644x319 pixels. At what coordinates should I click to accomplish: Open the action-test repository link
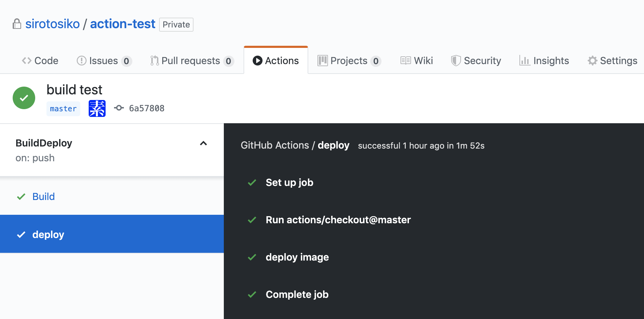point(122,24)
